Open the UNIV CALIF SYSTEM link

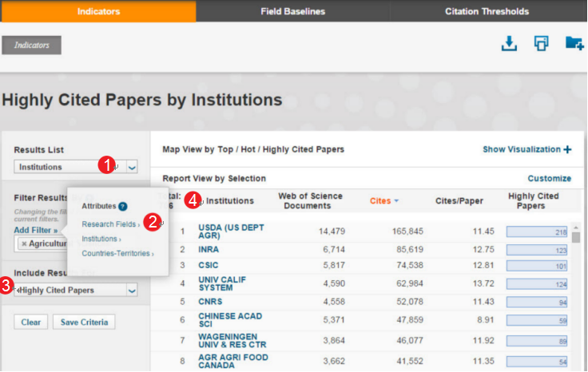(x=222, y=283)
